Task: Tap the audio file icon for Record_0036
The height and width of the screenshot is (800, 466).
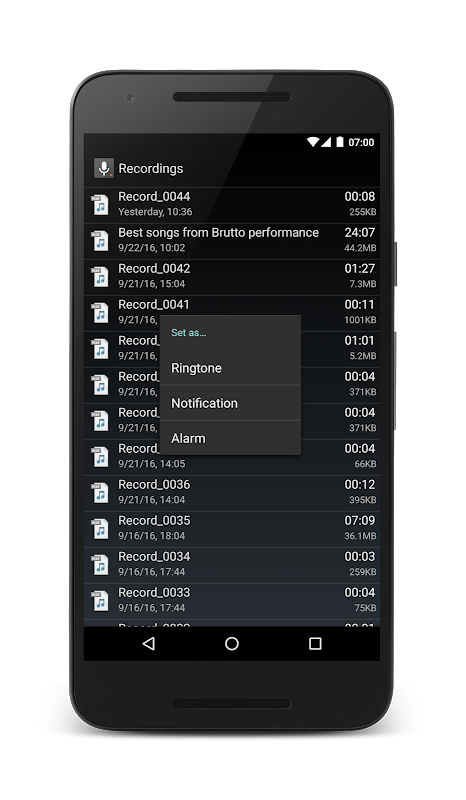Action: [100, 492]
